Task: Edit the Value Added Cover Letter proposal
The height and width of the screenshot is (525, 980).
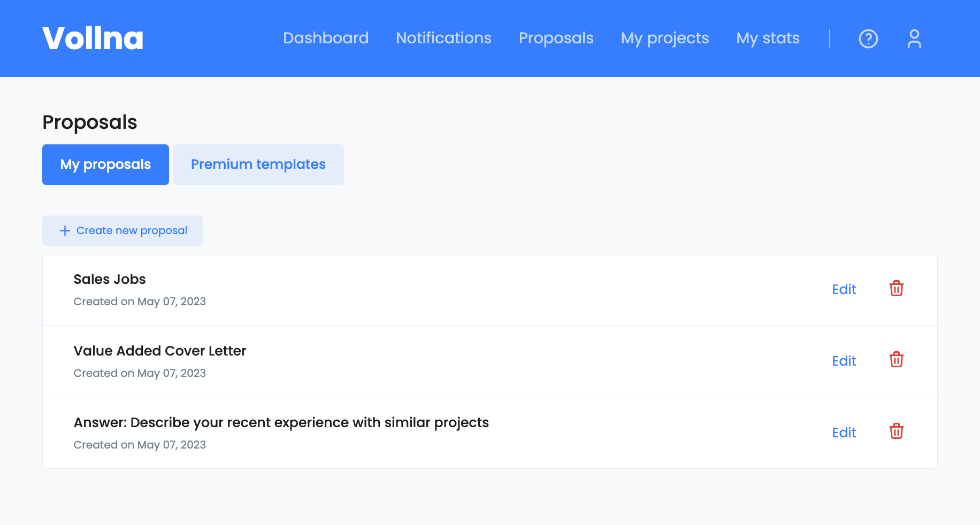Action: click(844, 361)
